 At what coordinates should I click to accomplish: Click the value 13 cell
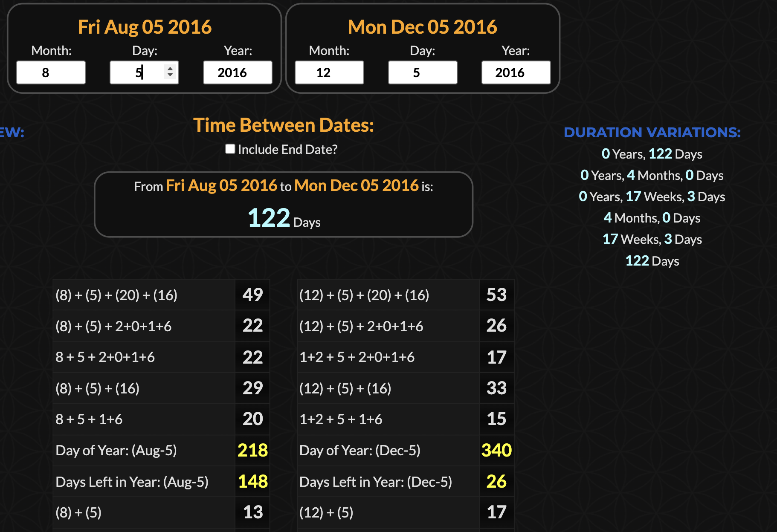[252, 513]
